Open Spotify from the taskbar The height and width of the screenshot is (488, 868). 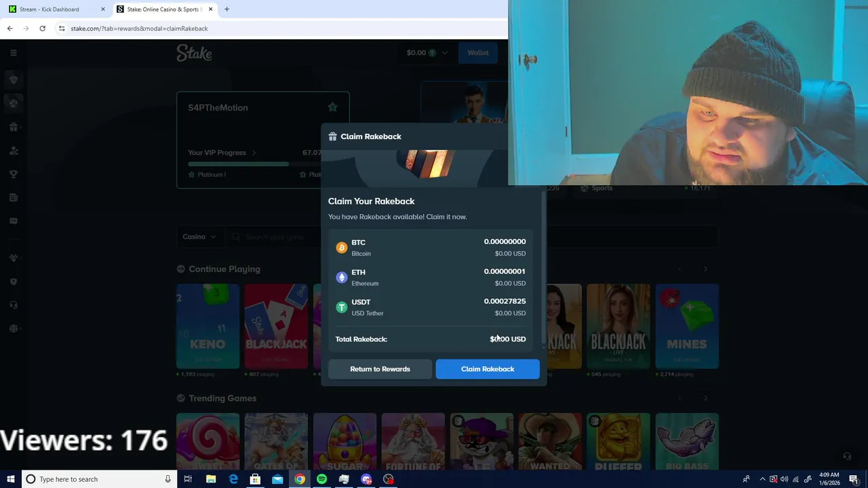pyautogui.click(x=321, y=479)
